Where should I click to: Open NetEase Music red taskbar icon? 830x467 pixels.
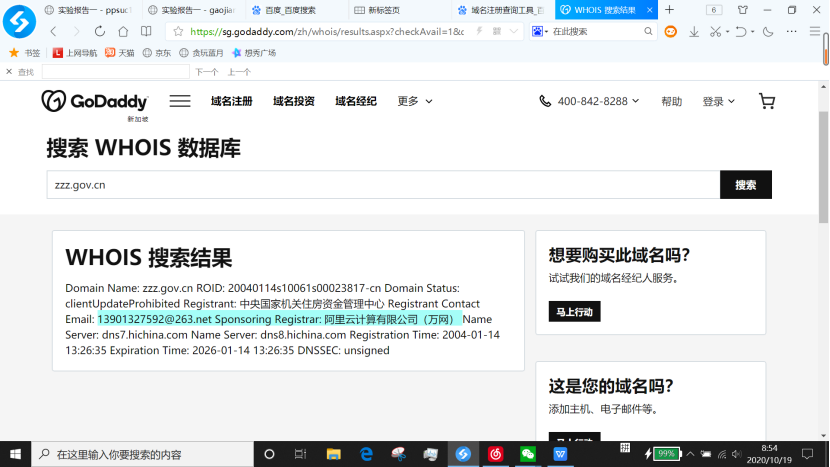[x=495, y=454]
